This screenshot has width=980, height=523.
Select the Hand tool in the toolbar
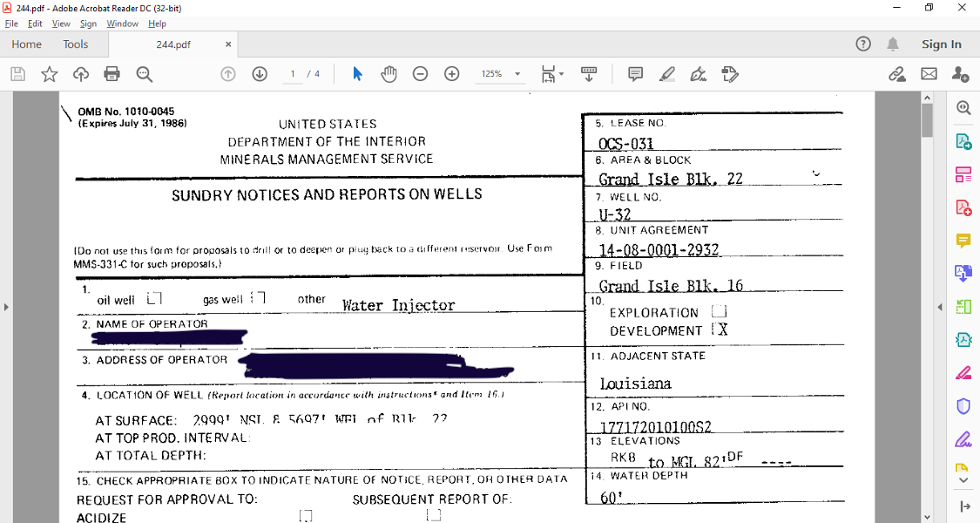[x=388, y=74]
